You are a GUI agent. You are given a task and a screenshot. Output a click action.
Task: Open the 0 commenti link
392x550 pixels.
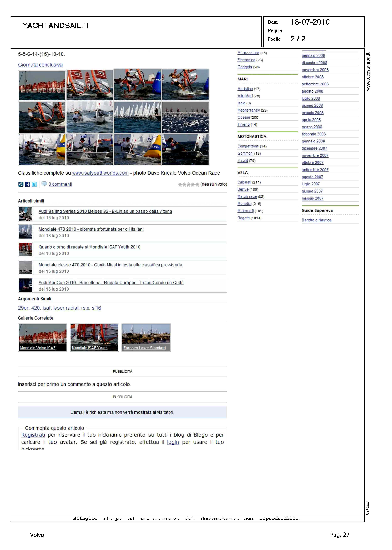tap(60, 184)
